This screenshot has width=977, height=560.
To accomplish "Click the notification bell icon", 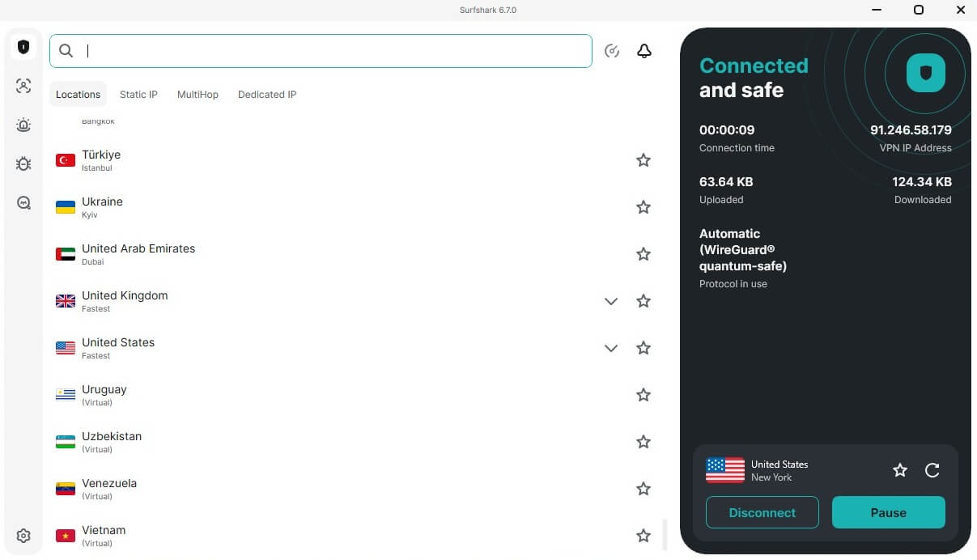I will pyautogui.click(x=644, y=51).
